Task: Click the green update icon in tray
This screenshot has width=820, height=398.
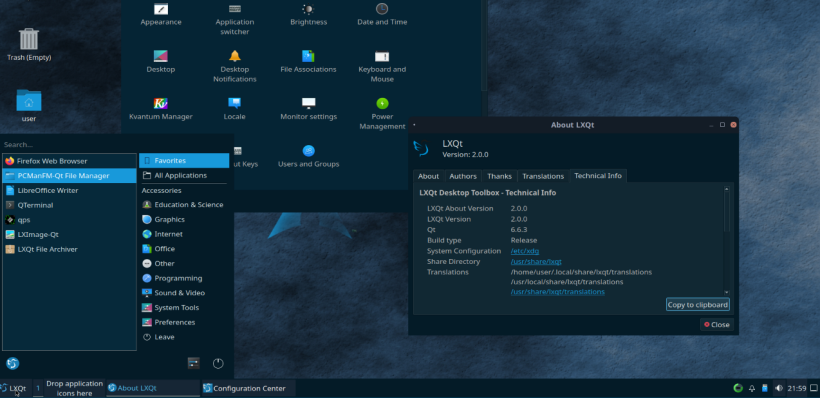Action: (738, 388)
